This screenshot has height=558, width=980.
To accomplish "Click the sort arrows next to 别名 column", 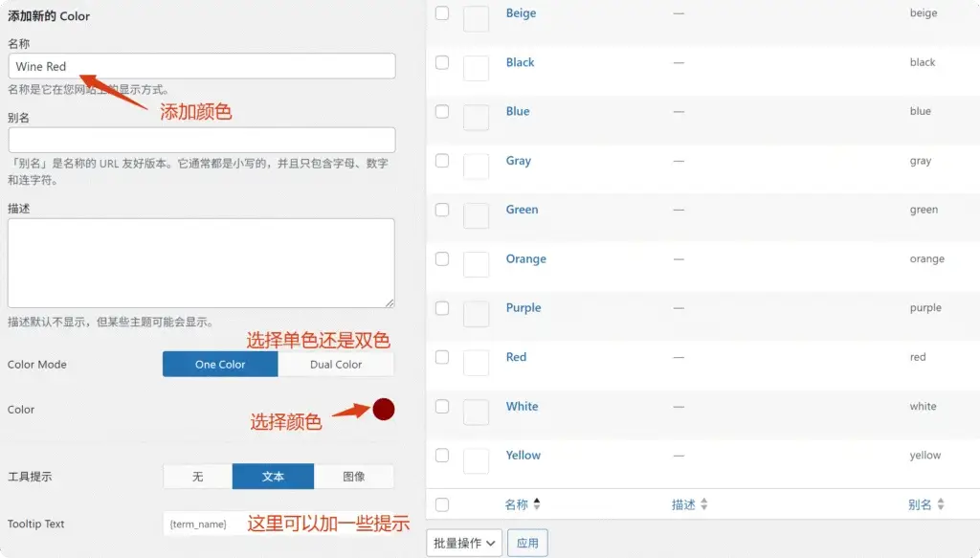I will (940, 504).
